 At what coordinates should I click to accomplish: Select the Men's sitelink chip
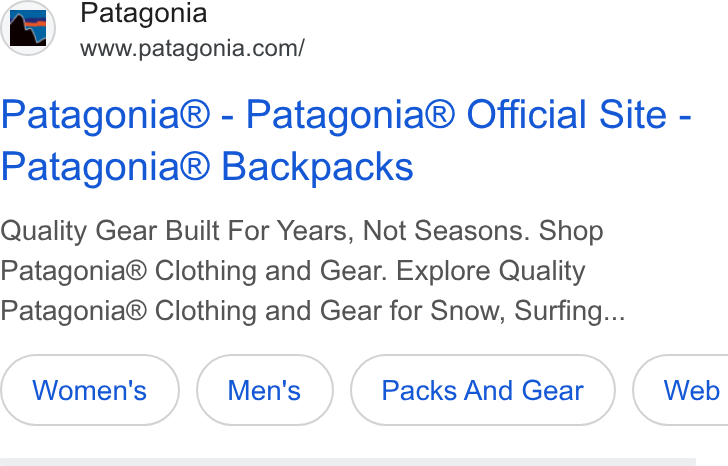click(265, 390)
